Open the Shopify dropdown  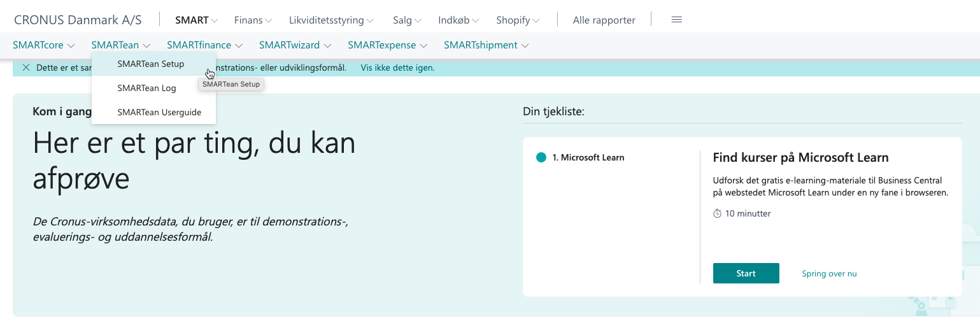click(518, 20)
